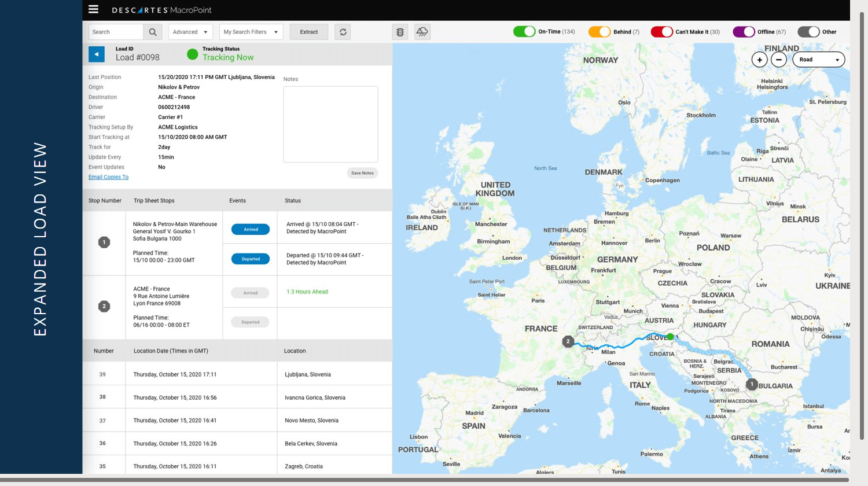This screenshot has width=868, height=486.
Task: Click stop 1 marker on map in Bulgaria
Action: [x=752, y=384]
